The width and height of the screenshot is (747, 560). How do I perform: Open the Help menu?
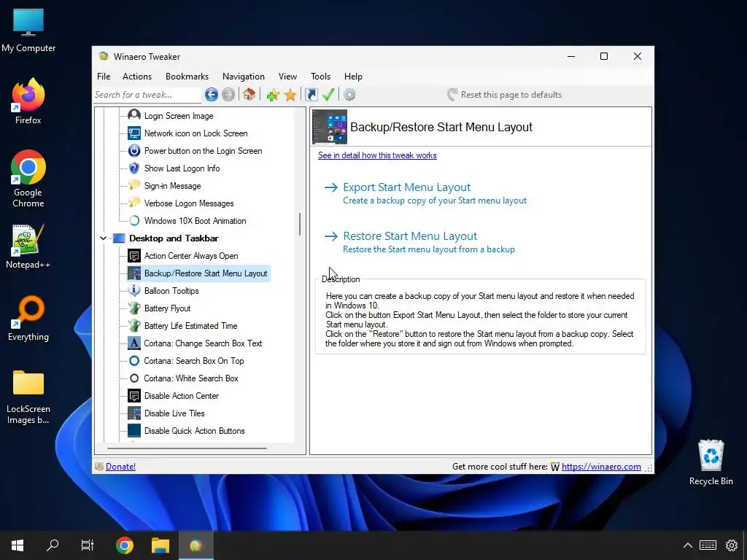click(x=354, y=76)
